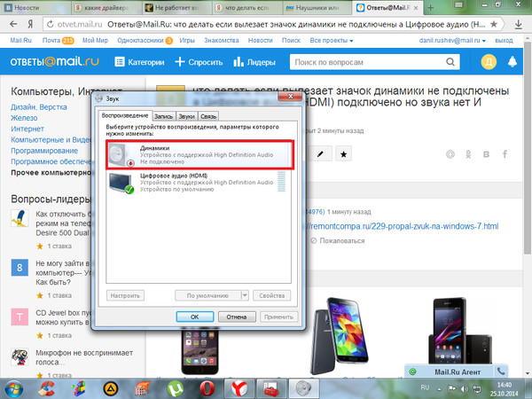Click browser address bar
Screen dimensions: 532x399
[x=271, y=24]
